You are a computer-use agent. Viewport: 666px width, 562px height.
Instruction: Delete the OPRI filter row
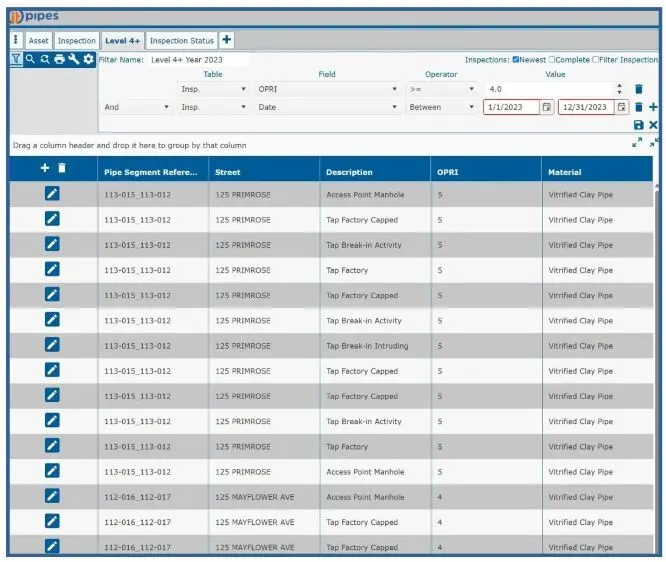click(x=639, y=89)
